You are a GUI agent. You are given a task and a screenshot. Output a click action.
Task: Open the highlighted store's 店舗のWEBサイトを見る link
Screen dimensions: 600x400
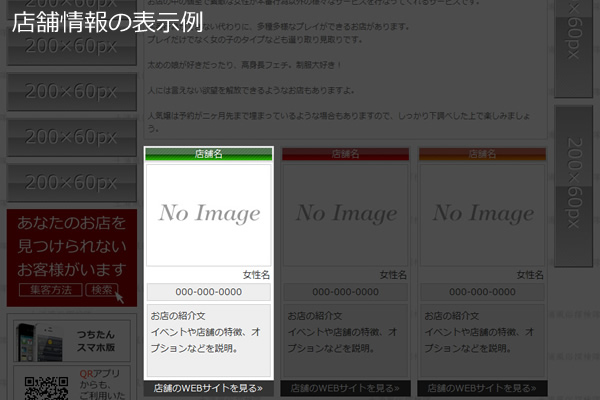(x=209, y=388)
